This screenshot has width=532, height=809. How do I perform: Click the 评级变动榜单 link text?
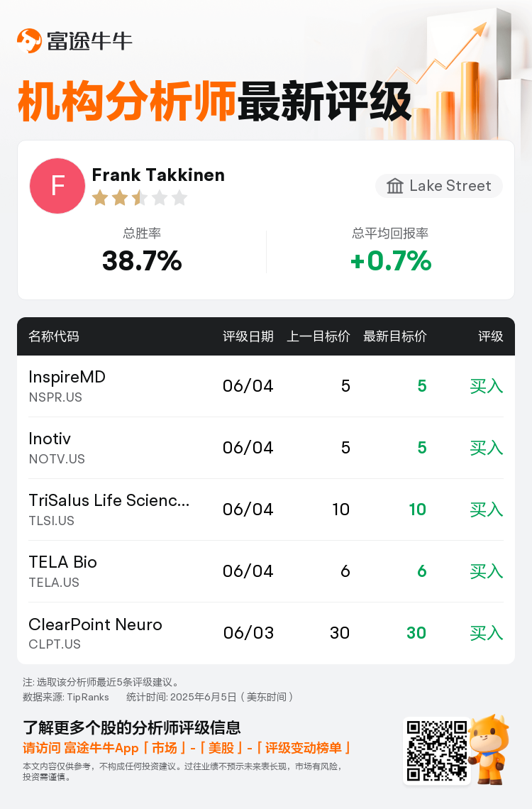[303, 748]
